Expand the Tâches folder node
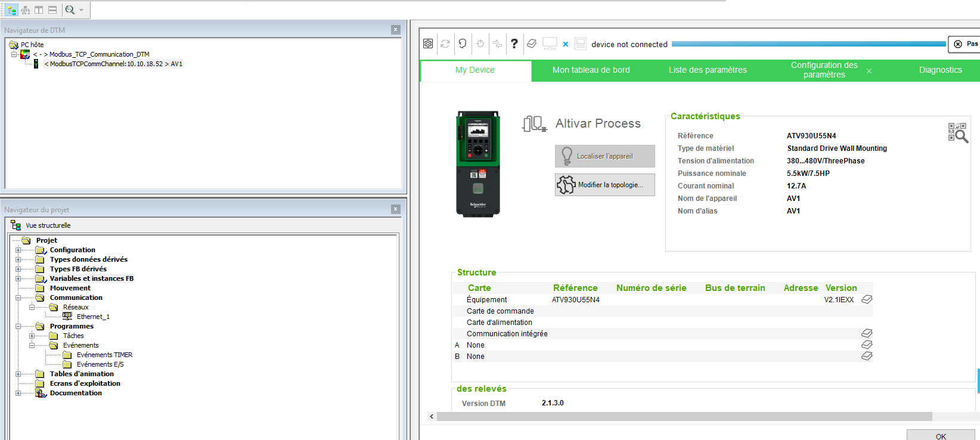 [32, 336]
